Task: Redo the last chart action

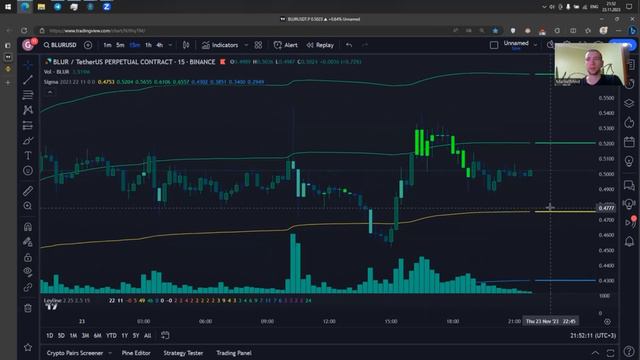Action: [x=364, y=45]
